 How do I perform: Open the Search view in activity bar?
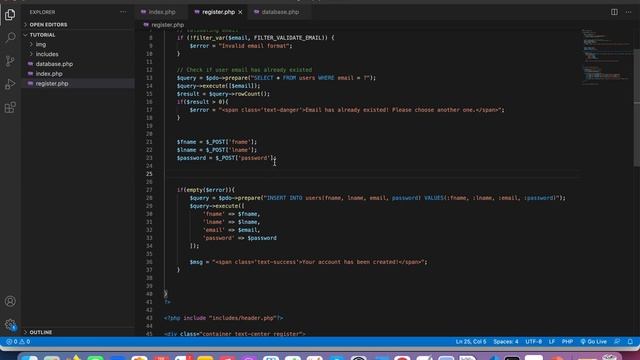click(10, 38)
